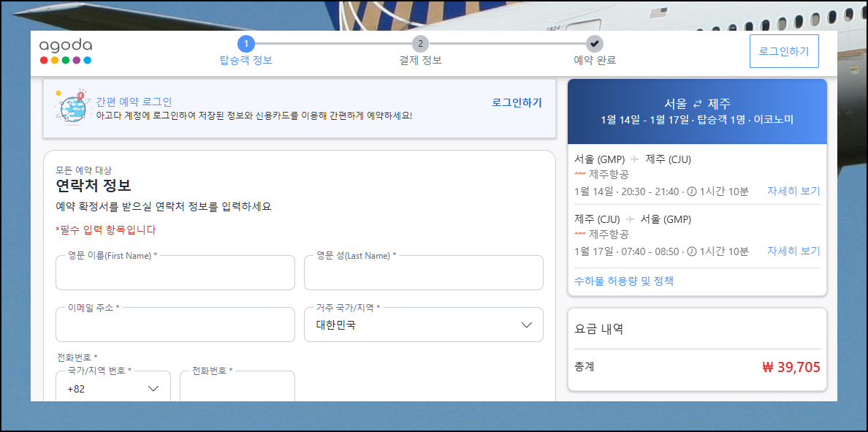
Task: Focus the 이메일 주소 field
Action: (175, 325)
